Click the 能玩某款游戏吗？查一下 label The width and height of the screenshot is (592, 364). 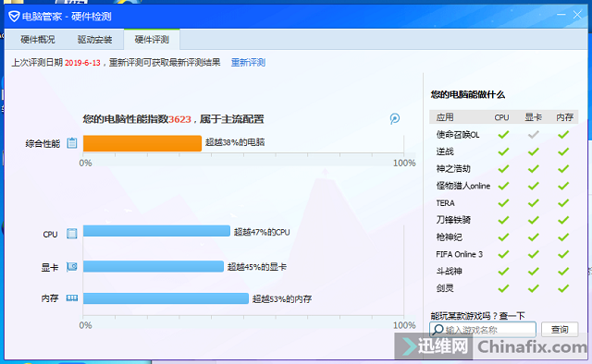[477, 315]
